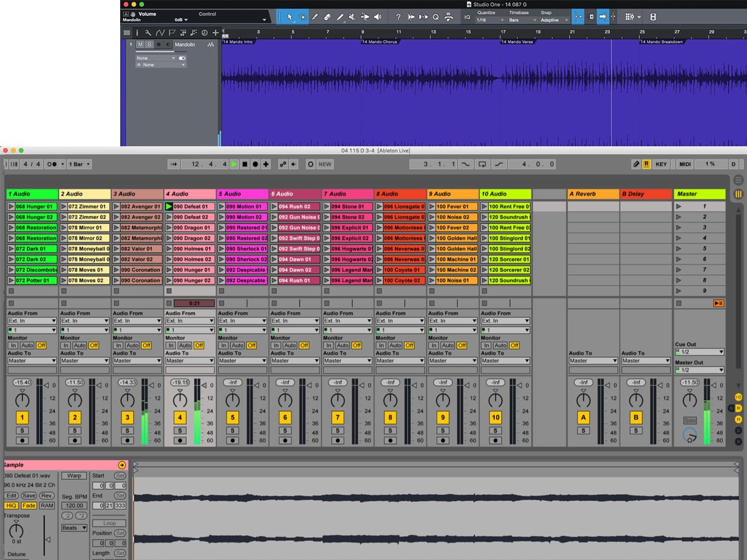Select the Arrow tool in Studio One
The height and width of the screenshot is (560, 747).
pyautogui.click(x=289, y=17)
